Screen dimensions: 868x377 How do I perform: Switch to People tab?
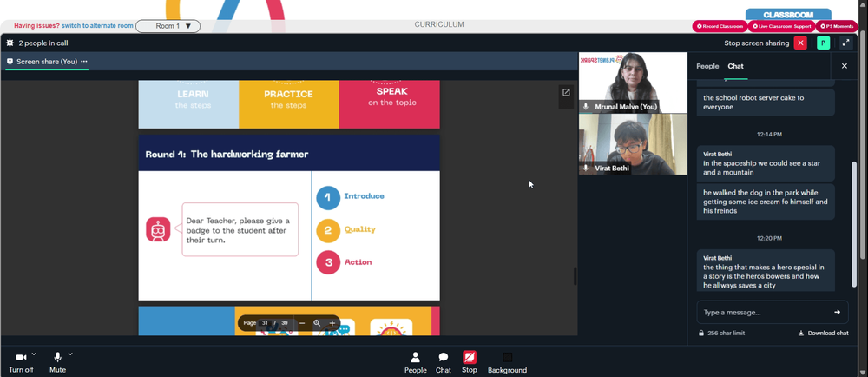coord(707,66)
